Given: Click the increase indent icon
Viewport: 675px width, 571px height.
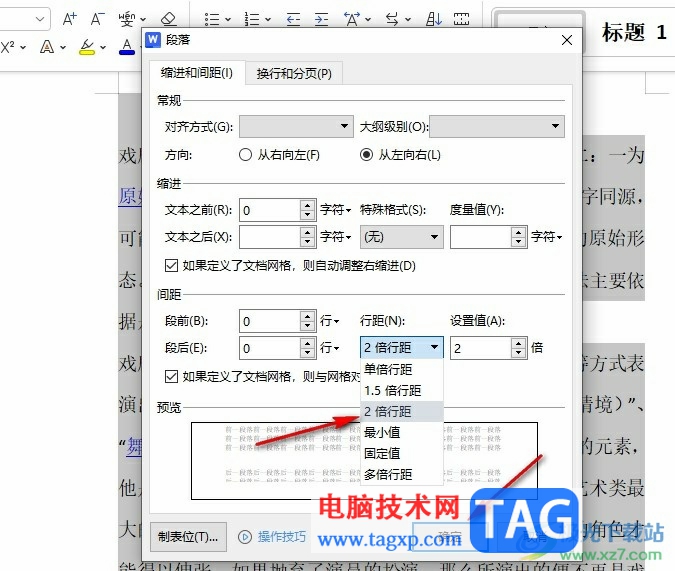Looking at the screenshot, I should pos(321,19).
